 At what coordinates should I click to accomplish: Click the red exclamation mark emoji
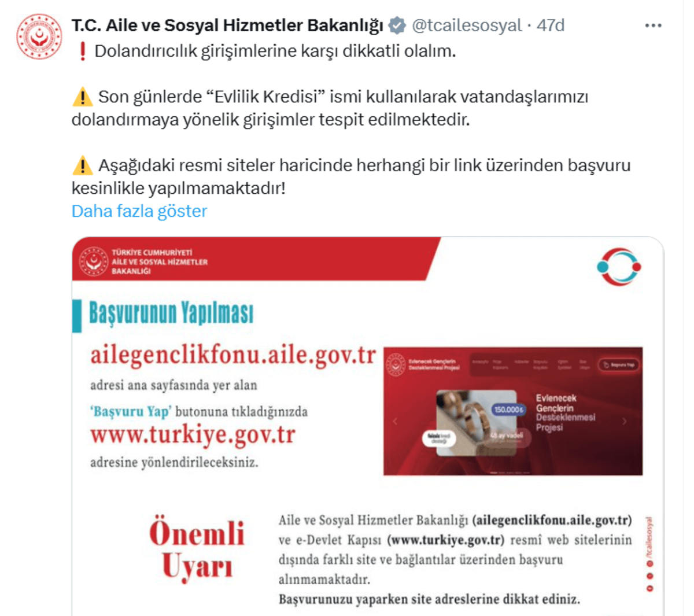point(82,51)
